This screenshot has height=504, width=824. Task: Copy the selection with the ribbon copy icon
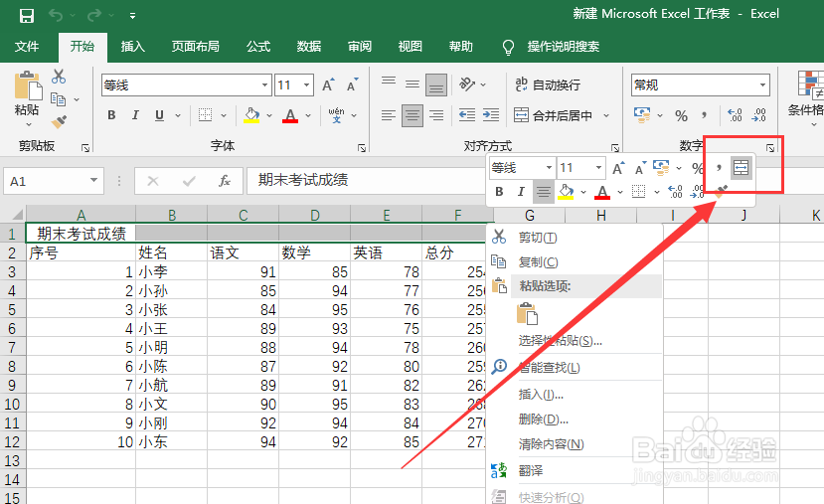58,98
